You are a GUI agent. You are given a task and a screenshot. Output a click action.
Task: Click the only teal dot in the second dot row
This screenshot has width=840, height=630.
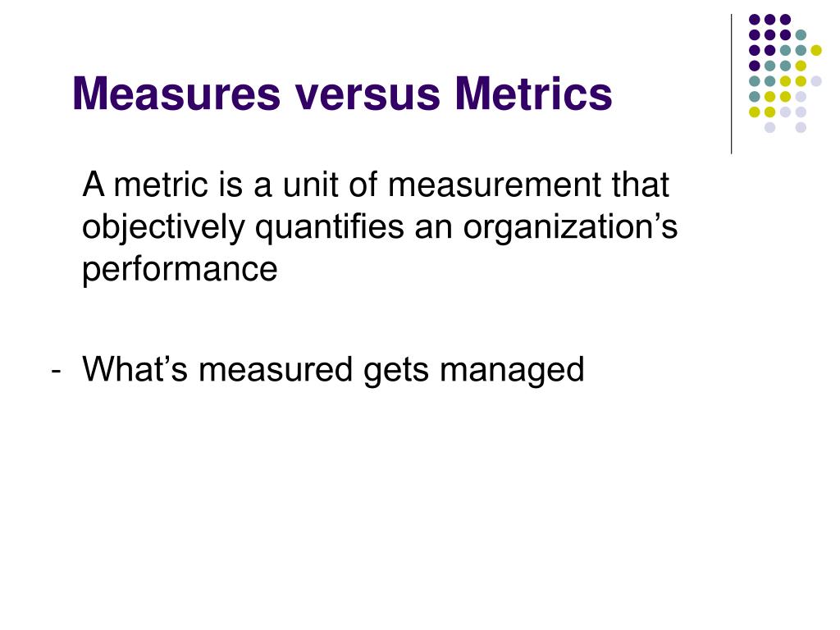click(x=801, y=34)
